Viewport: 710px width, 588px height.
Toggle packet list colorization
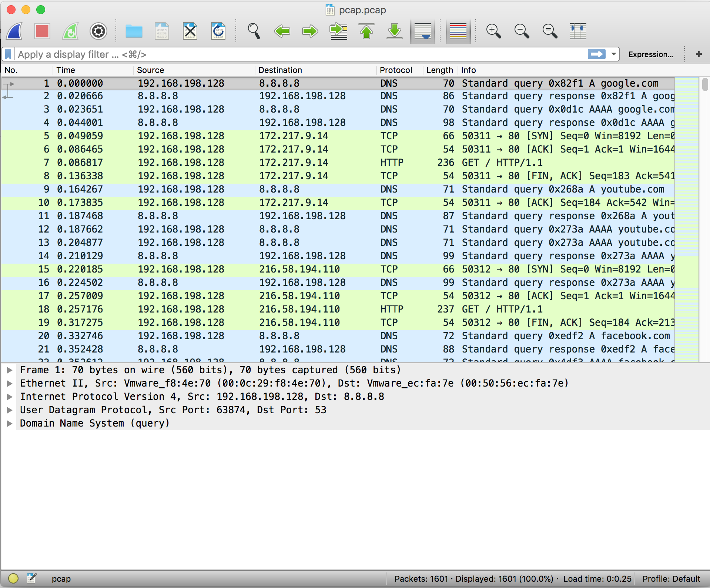coord(458,31)
